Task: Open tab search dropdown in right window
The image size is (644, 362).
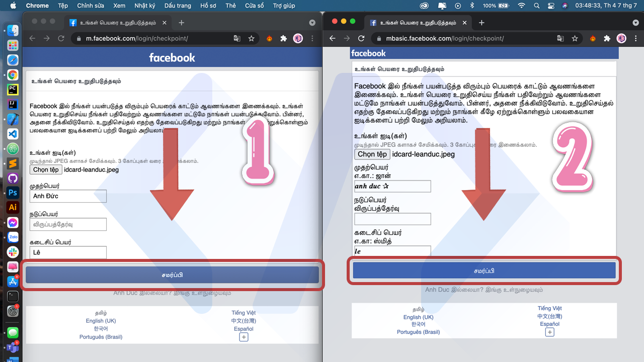Action: (x=635, y=23)
